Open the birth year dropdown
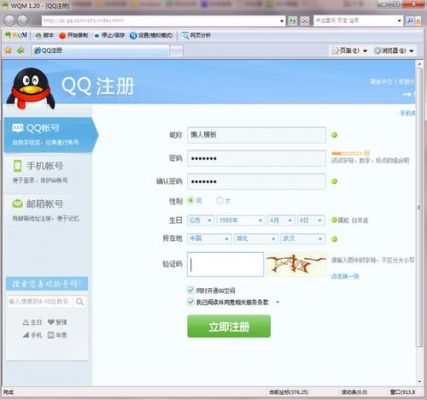 click(x=241, y=220)
